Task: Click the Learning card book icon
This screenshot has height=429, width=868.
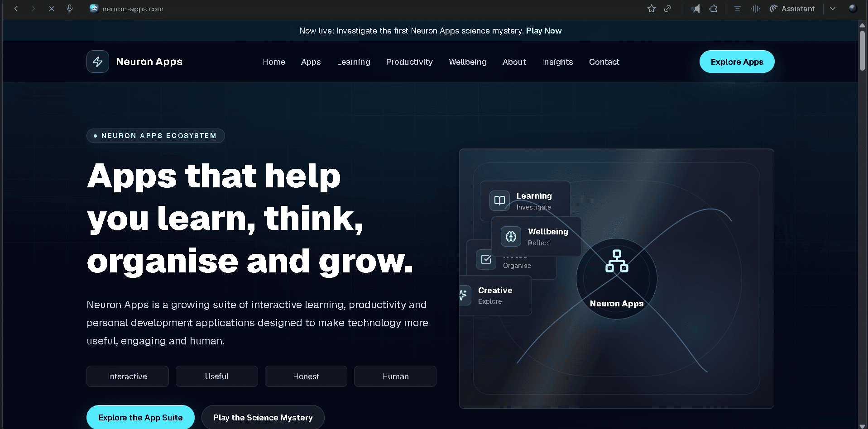Action: pyautogui.click(x=499, y=200)
